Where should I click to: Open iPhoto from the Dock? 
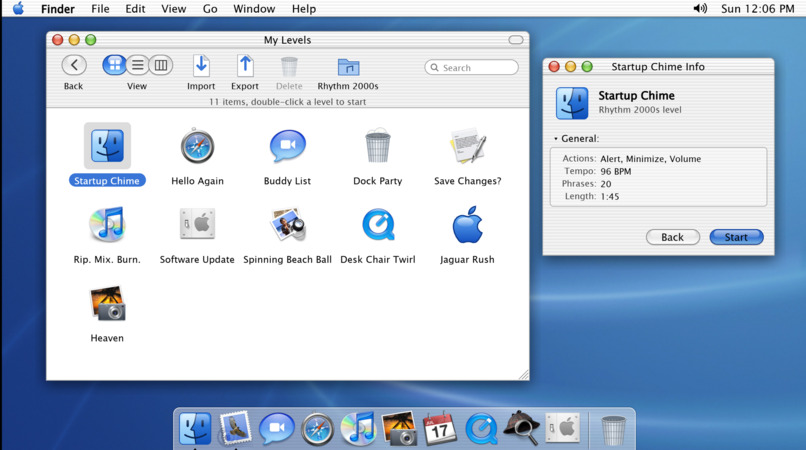point(399,428)
